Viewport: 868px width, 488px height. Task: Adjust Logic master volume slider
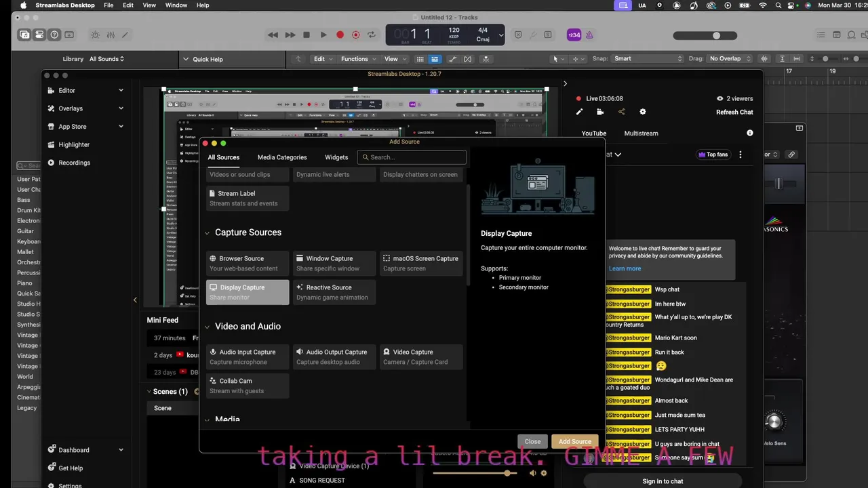tap(705, 35)
